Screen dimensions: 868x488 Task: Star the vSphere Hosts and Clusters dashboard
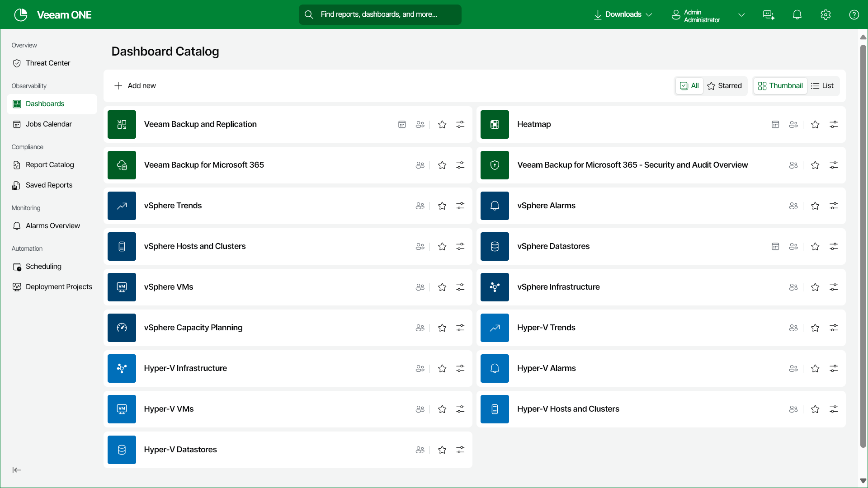pos(442,246)
